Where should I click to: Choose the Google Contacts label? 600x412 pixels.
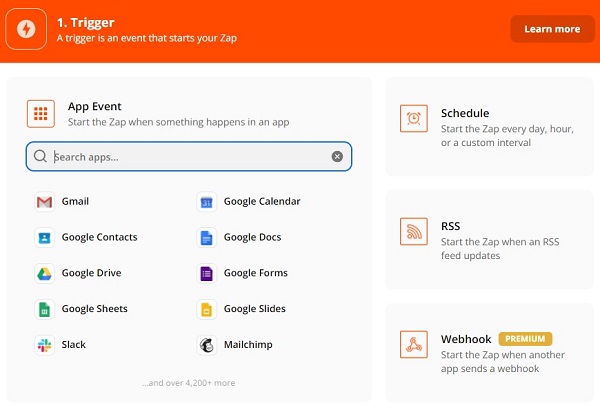(99, 237)
